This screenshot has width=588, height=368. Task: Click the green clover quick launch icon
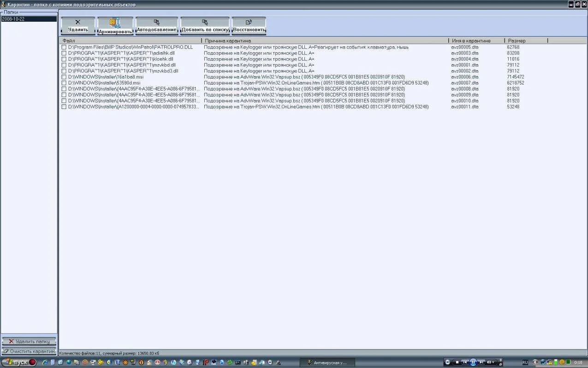pos(229,362)
